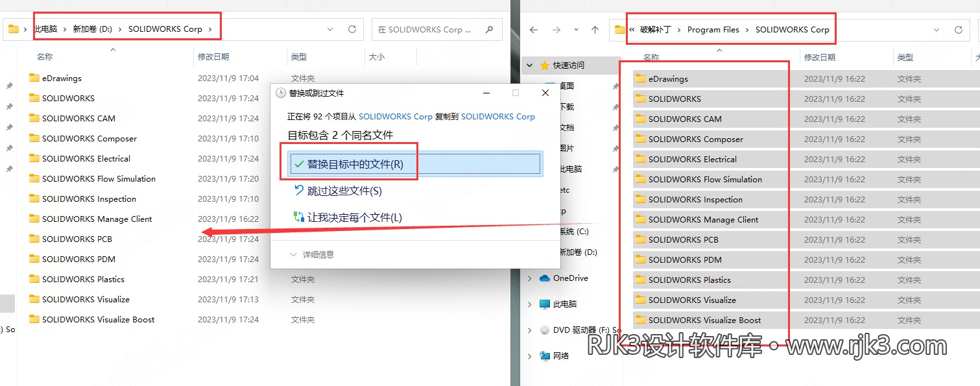Image resolution: width=980 pixels, height=386 pixels.
Task: Click 新加卷 (D:) breadcrumb in left window
Action: (x=92, y=29)
